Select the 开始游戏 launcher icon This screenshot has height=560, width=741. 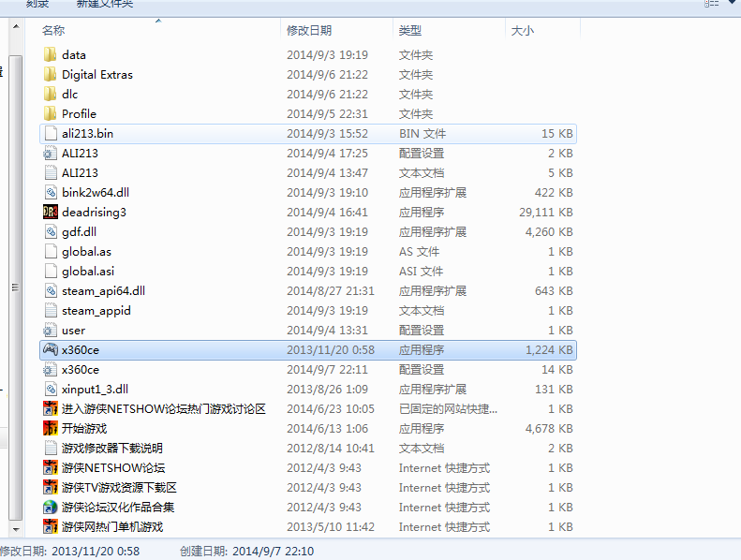tap(50, 429)
